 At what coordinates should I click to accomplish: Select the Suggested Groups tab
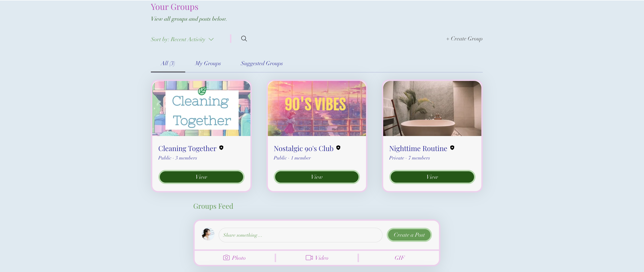click(262, 63)
